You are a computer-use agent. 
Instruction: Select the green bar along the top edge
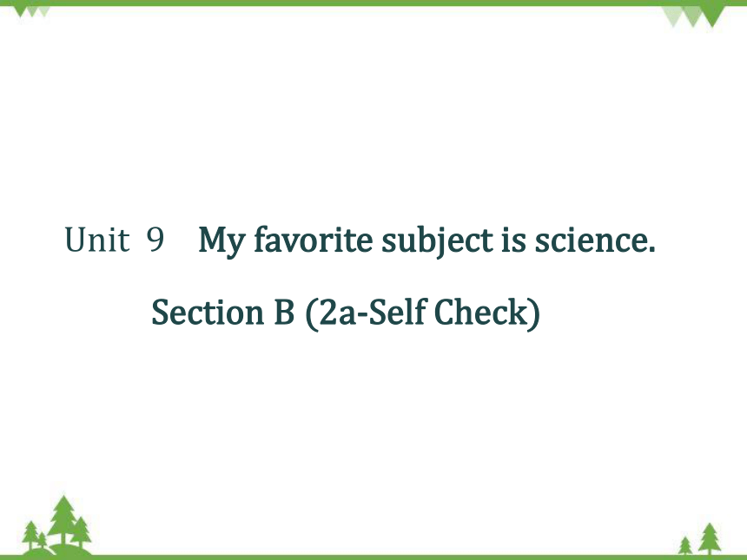tap(373, 3)
